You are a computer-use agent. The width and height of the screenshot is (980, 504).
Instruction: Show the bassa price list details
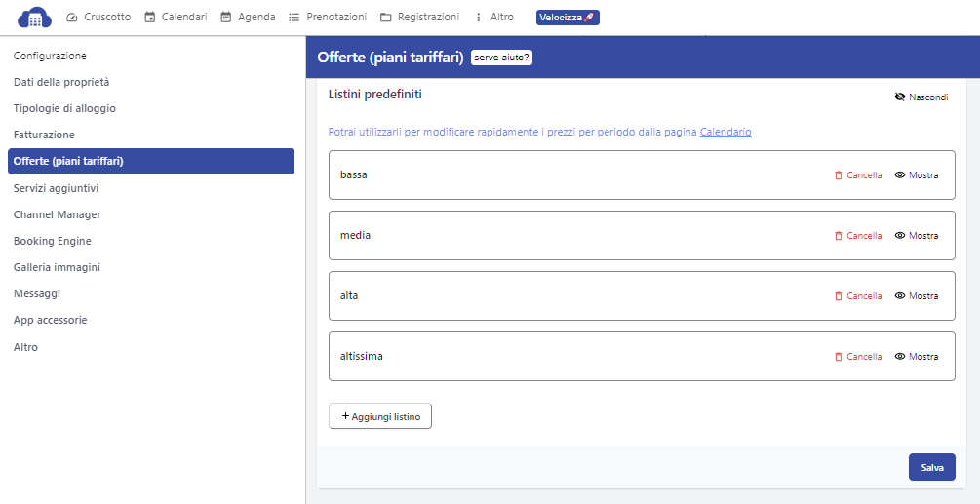[x=917, y=175]
